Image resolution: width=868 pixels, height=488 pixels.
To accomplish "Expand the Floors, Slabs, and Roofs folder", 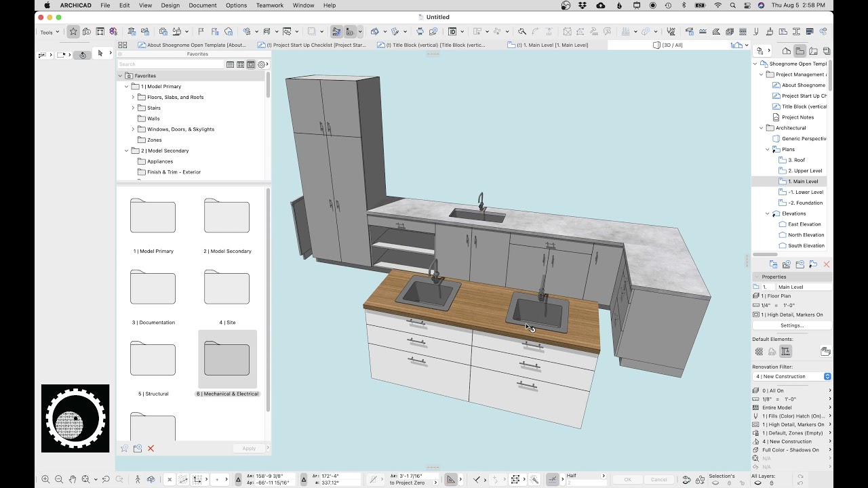I will (133, 97).
